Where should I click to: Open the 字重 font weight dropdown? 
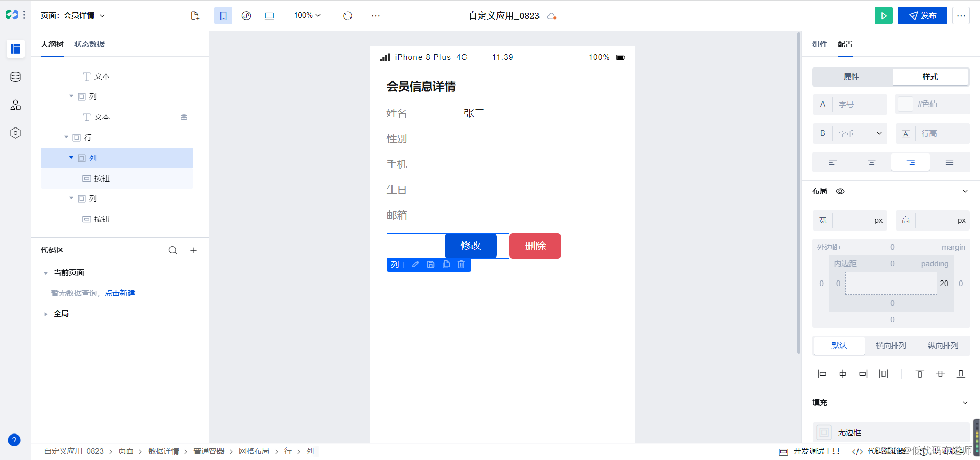pos(850,134)
